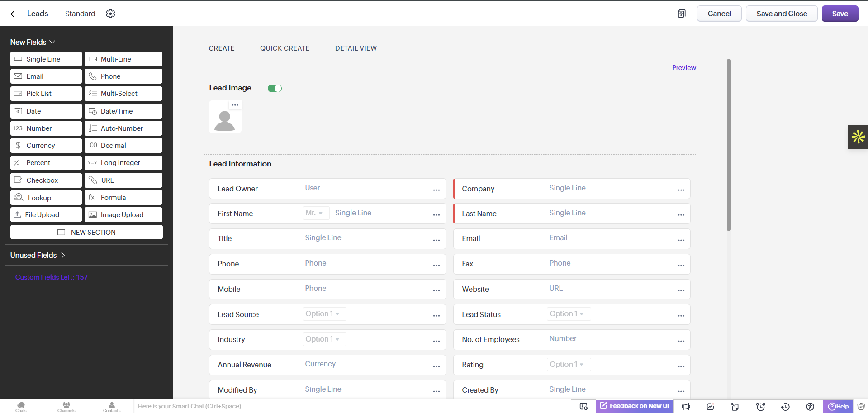Open Contacts icon in bottom bar
The height and width of the screenshot is (413, 868).
coord(112,407)
